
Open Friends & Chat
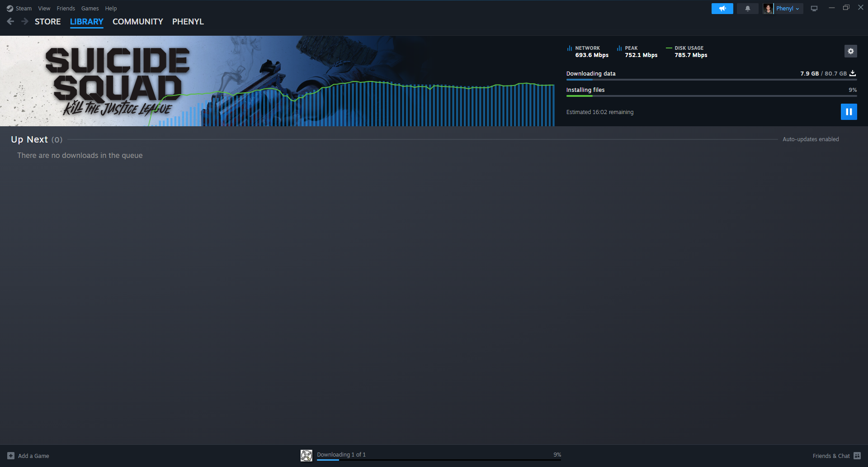point(831,456)
